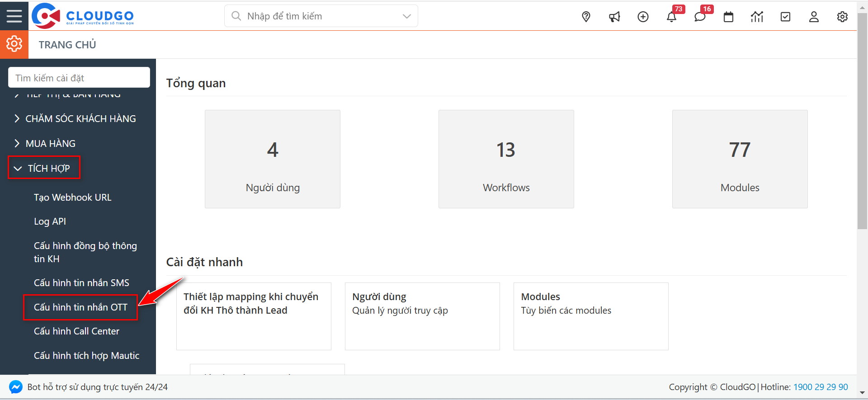The width and height of the screenshot is (868, 400).
Task: Select Cấu hình tin nhắn OTT
Action: (x=80, y=307)
